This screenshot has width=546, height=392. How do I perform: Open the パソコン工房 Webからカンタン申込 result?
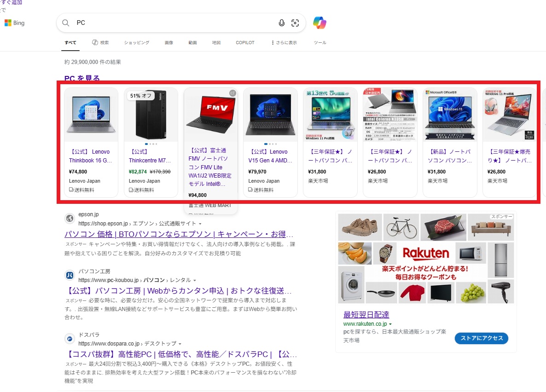tap(178, 291)
